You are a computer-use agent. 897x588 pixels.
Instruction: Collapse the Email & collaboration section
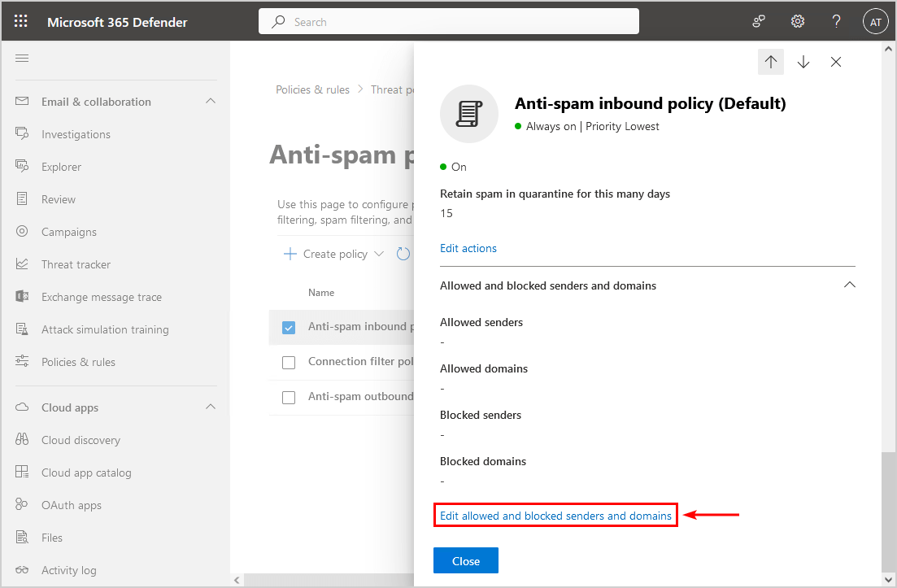tap(210, 101)
